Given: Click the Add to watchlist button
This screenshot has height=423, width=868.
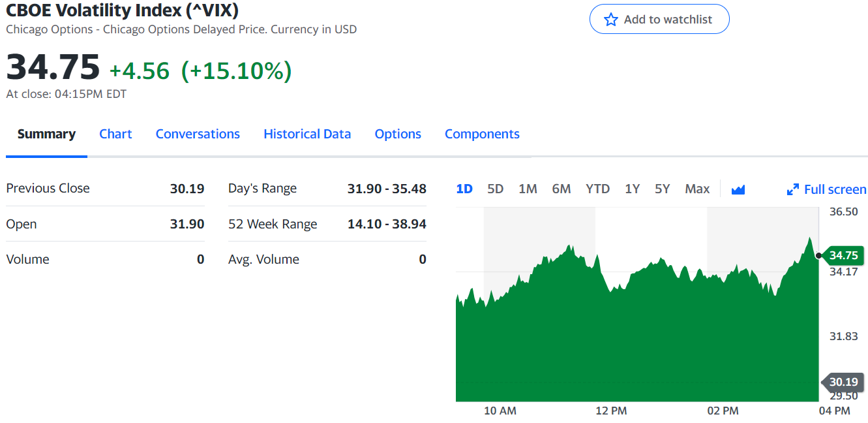Looking at the screenshot, I should click(659, 20).
